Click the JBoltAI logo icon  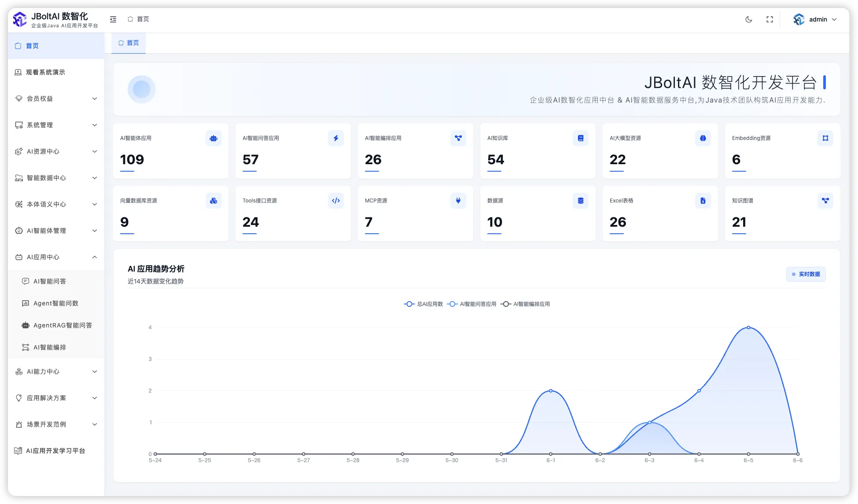tap(20, 19)
